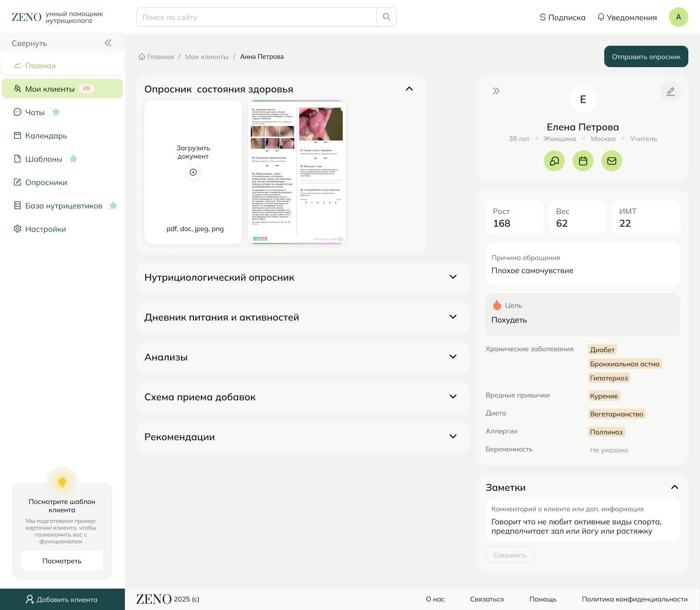This screenshot has width=700, height=610.
Task: Open Чаты in sidebar
Action: [62, 112]
